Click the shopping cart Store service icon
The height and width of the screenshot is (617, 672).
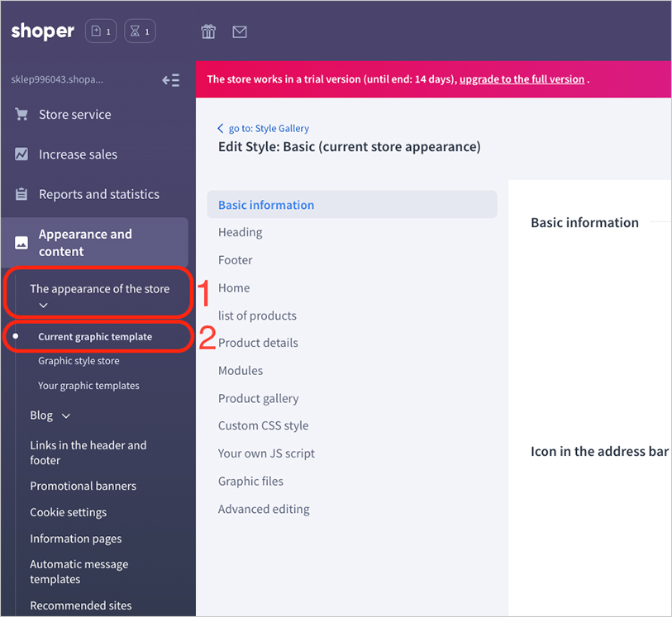pyautogui.click(x=21, y=114)
